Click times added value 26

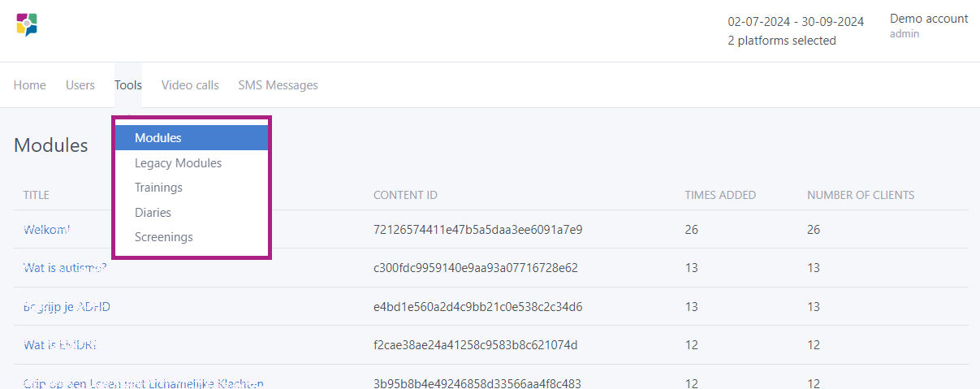coord(692,230)
